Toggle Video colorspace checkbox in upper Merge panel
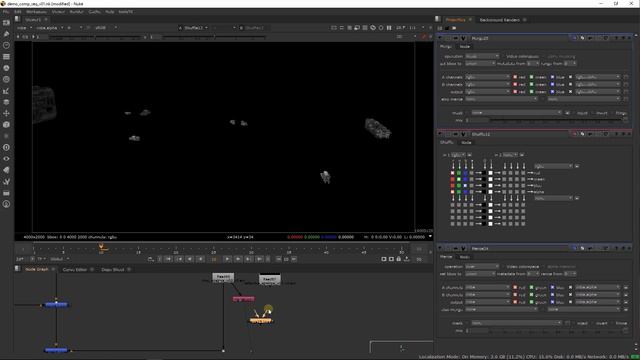 [502, 56]
